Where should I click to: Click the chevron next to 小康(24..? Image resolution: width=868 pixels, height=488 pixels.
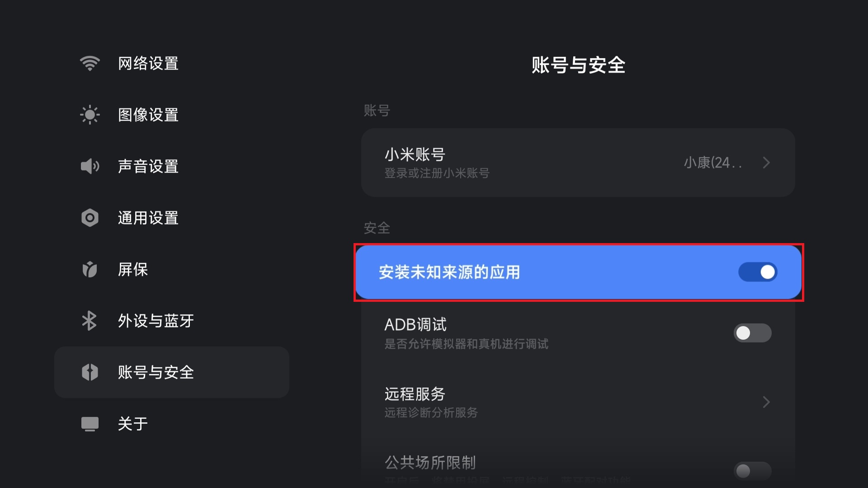pyautogui.click(x=766, y=163)
